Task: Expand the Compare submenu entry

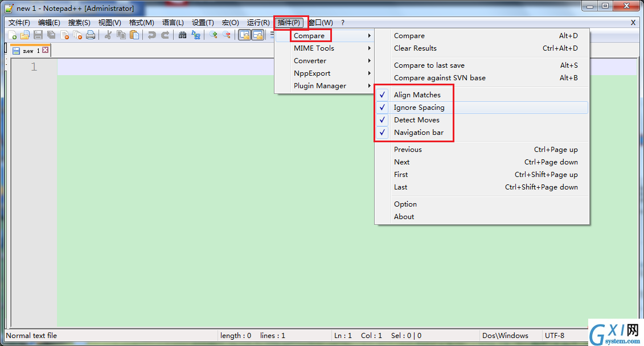Action: click(325, 36)
